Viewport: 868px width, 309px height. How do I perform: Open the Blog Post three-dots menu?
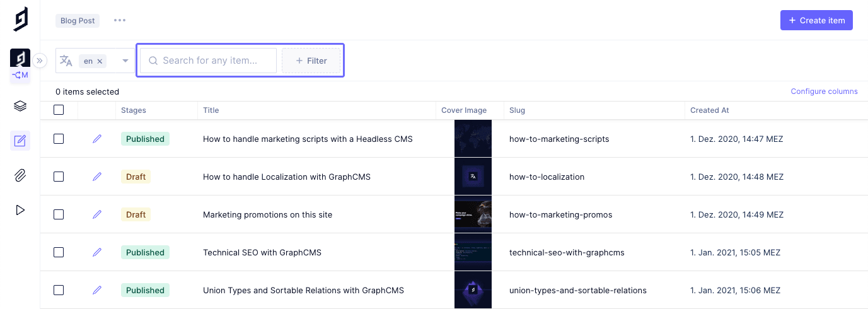(120, 20)
